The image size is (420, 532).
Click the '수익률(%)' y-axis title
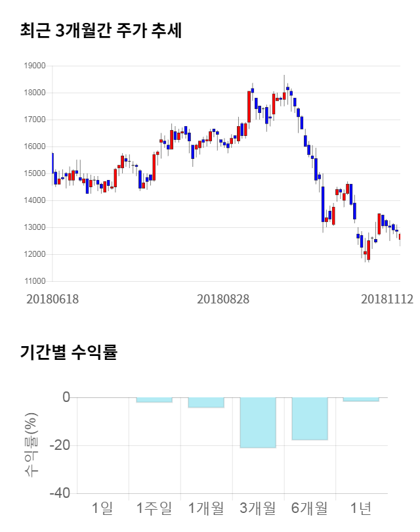pos(31,445)
